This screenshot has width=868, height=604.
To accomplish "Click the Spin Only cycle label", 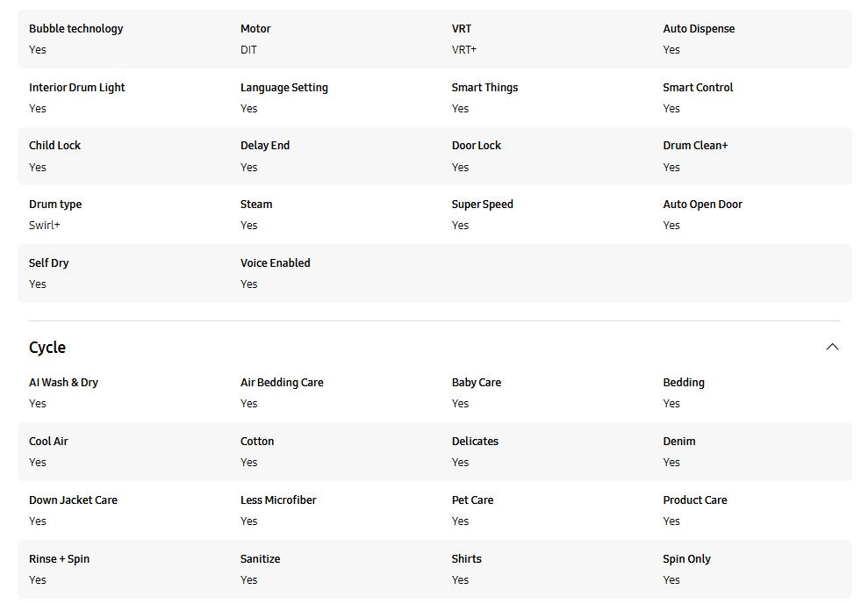I will click(x=686, y=559).
